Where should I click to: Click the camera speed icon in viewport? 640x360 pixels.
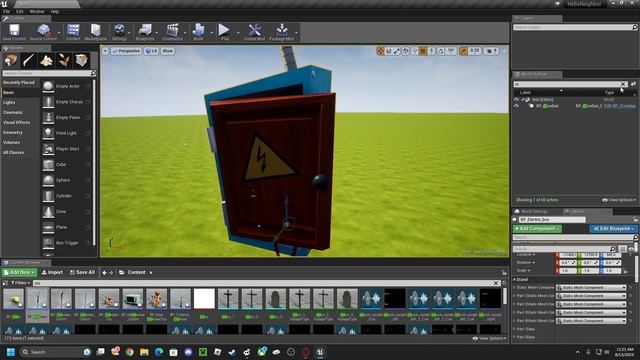click(491, 51)
